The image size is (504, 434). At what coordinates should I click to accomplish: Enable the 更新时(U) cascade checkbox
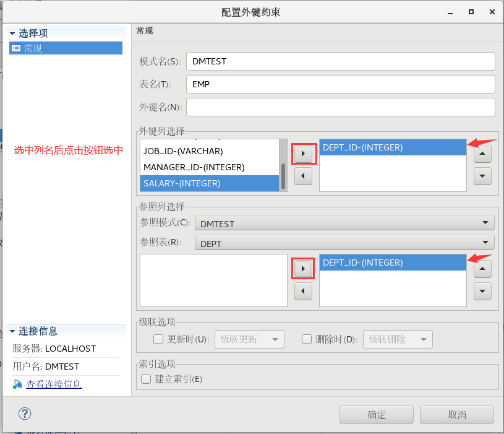click(158, 339)
